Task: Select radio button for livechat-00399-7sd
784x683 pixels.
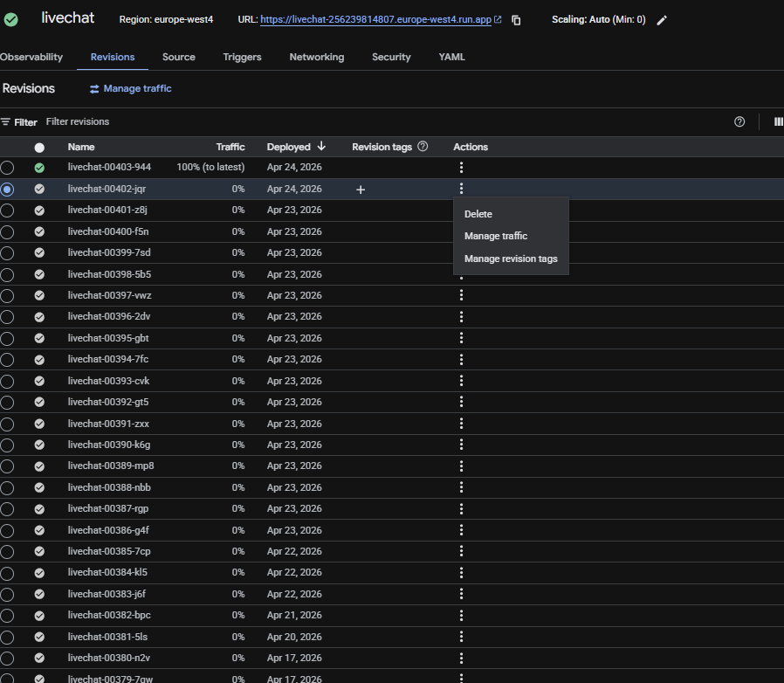Action: (x=7, y=253)
